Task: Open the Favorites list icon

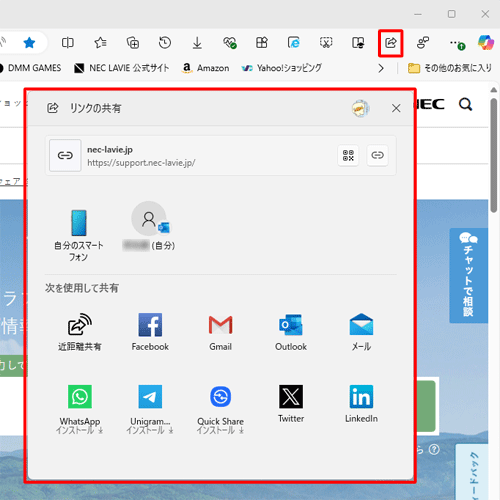Action: pos(100,43)
